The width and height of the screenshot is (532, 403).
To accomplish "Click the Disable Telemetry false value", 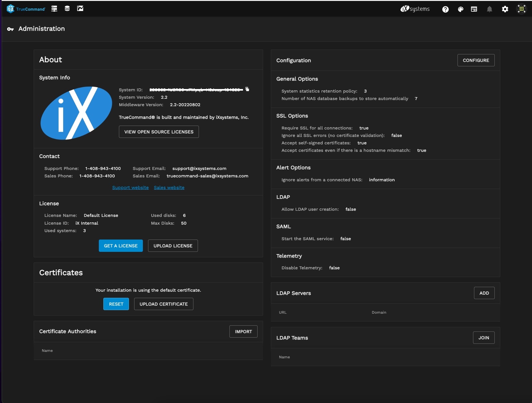I will pos(334,268).
